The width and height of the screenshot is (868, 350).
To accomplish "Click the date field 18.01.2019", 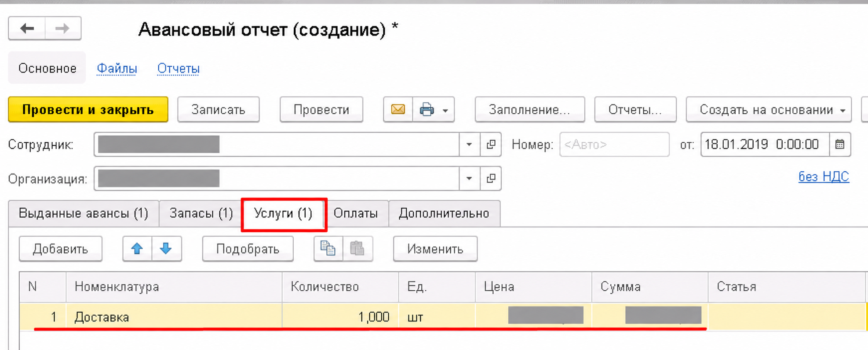I will pos(765,144).
